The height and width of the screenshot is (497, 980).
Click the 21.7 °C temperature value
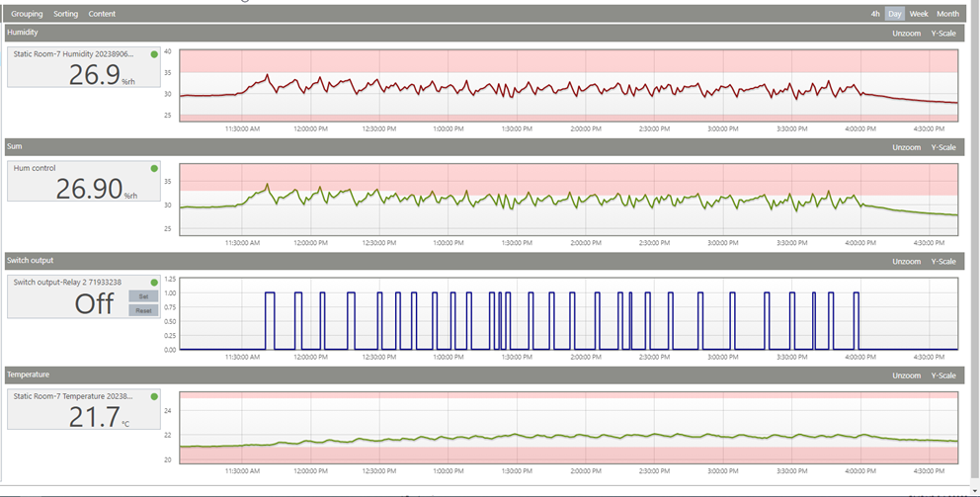click(99, 417)
